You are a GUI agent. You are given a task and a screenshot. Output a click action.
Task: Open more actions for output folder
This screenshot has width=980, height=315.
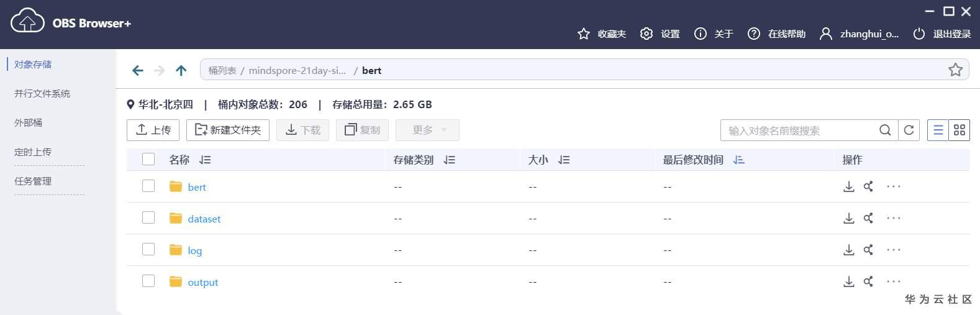click(893, 281)
